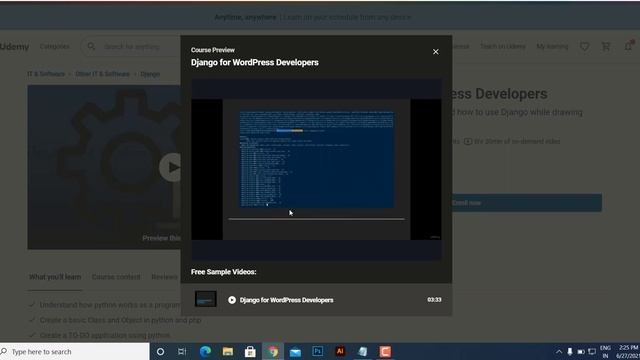Click the microphone tray icon
This screenshot has width=640, height=360.
pos(570,351)
